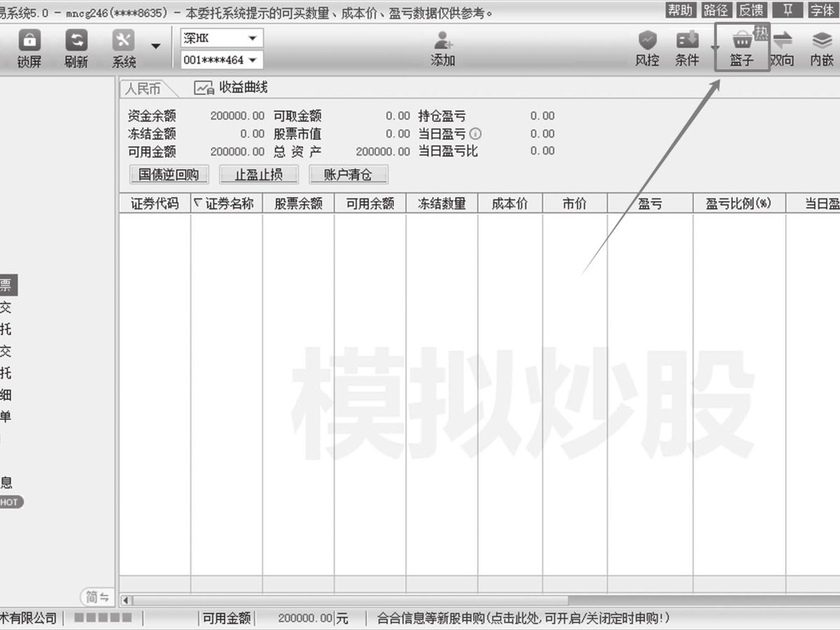Screen dimensions: 840x630
Task: Switch to 双向 two-way trading icon
Action: point(782,48)
